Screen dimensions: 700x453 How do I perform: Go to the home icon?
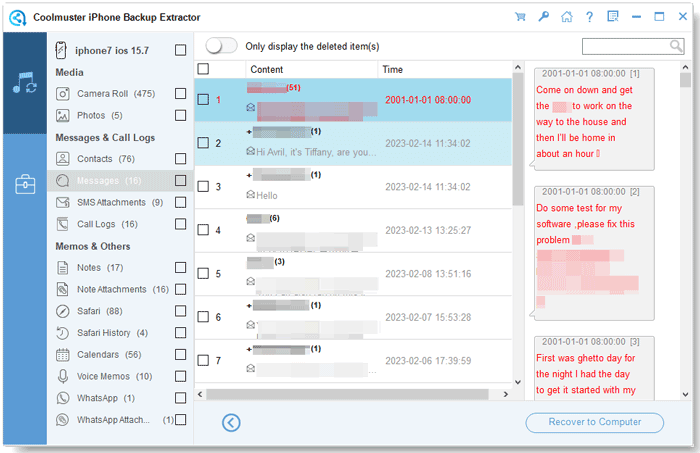(x=567, y=17)
